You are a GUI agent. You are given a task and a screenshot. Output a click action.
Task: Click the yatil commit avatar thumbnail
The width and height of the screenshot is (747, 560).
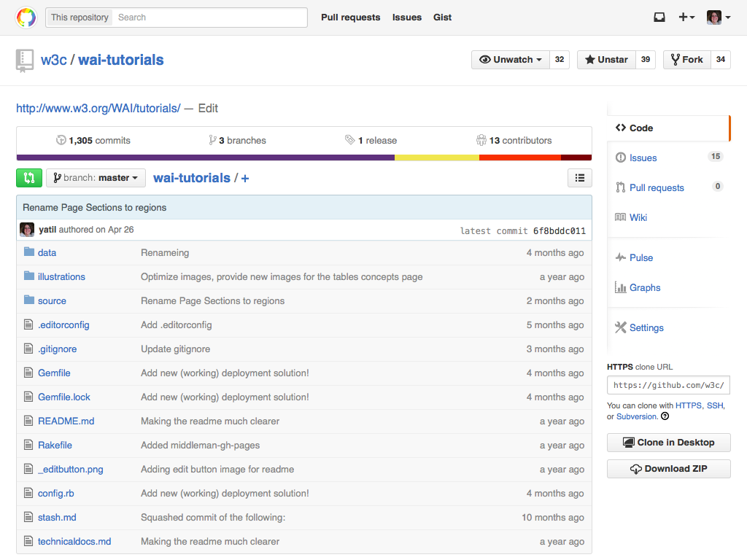(27, 230)
